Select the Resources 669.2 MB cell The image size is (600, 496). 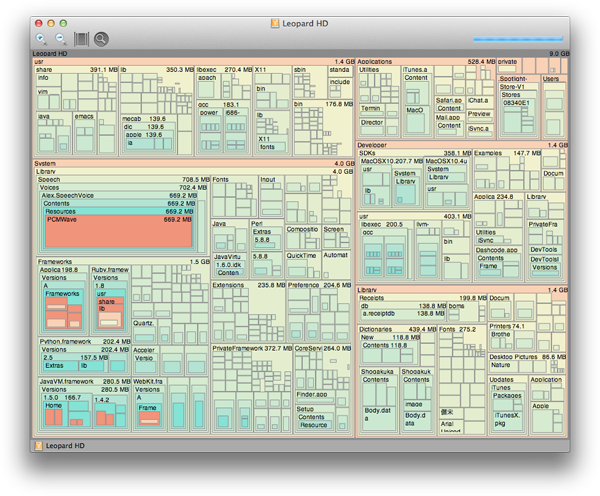[x=119, y=212]
